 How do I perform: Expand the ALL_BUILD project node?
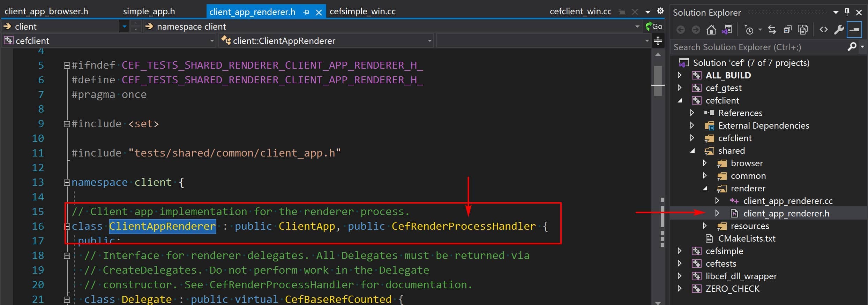click(679, 75)
